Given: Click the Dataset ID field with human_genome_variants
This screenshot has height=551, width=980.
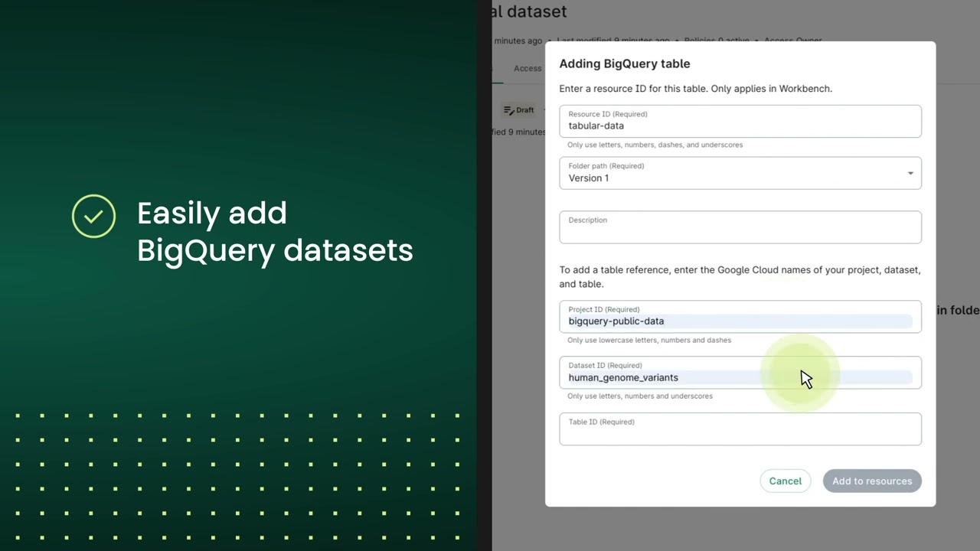Looking at the screenshot, I should click(x=740, y=373).
